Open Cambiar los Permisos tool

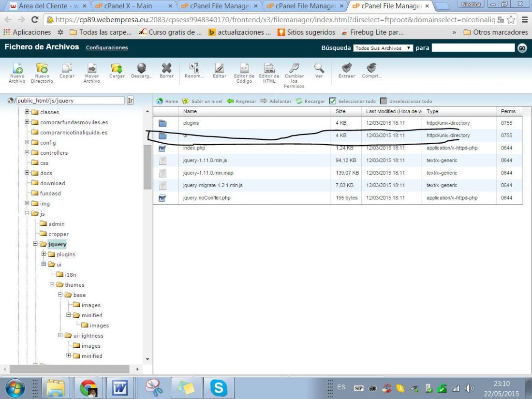(294, 75)
